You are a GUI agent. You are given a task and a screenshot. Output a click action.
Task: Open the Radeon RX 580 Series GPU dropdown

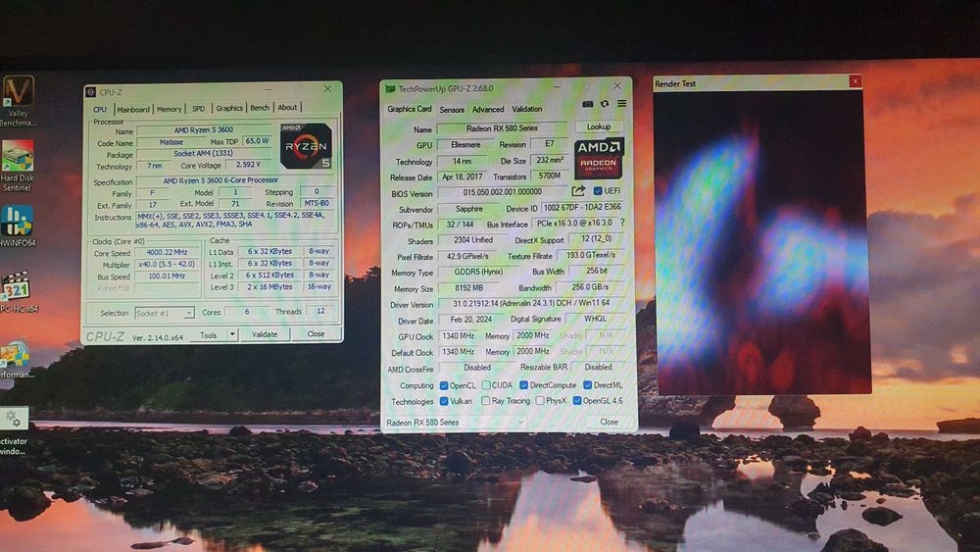click(455, 423)
